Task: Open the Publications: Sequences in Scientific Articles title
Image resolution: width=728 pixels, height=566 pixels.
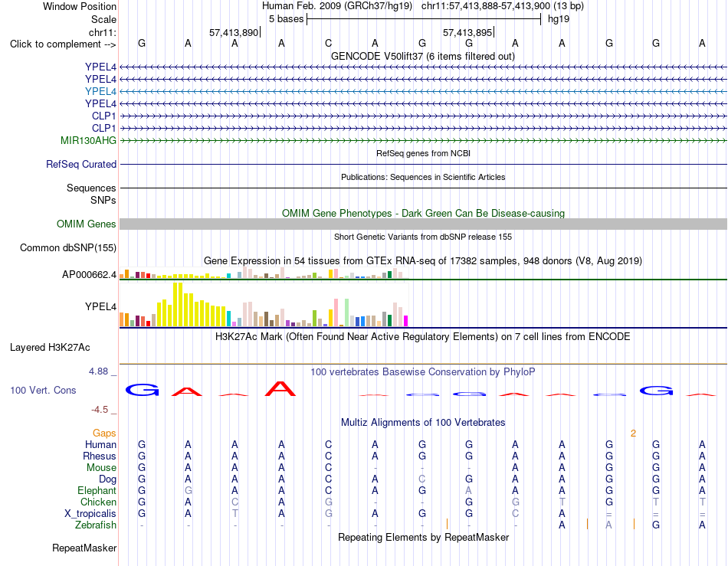Action: point(423,177)
